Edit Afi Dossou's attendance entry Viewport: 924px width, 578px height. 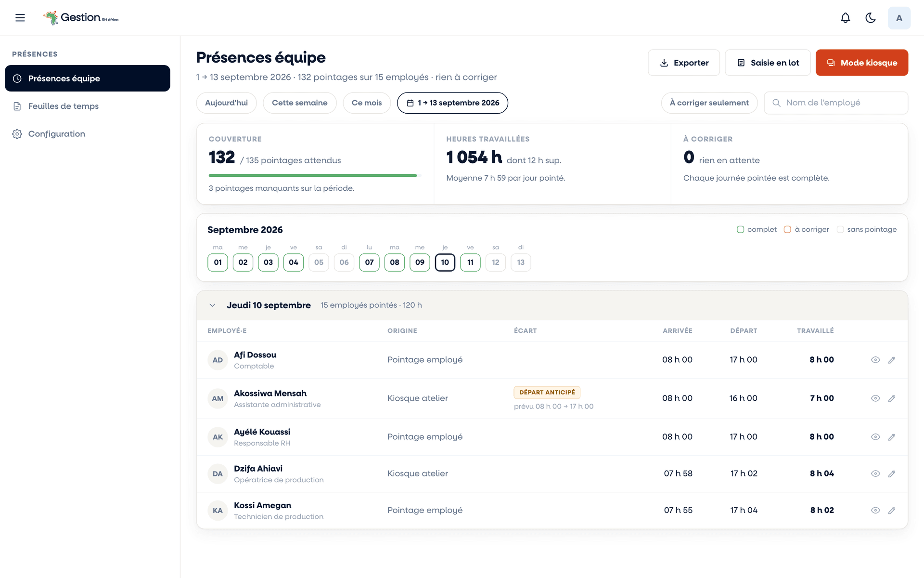(892, 360)
